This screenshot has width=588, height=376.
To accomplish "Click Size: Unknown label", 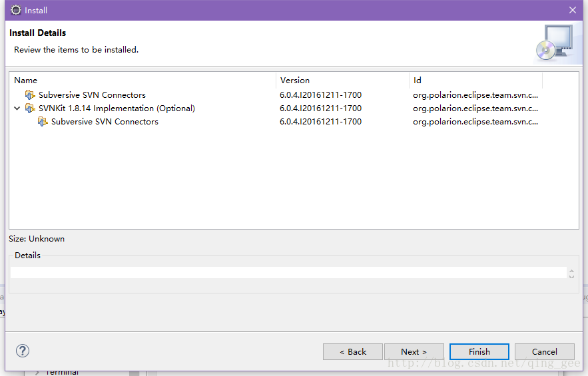I will coord(37,239).
